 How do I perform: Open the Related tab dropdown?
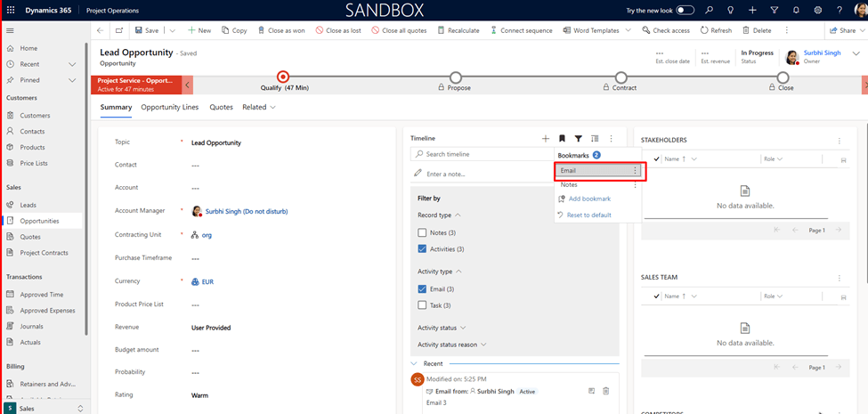coord(259,107)
